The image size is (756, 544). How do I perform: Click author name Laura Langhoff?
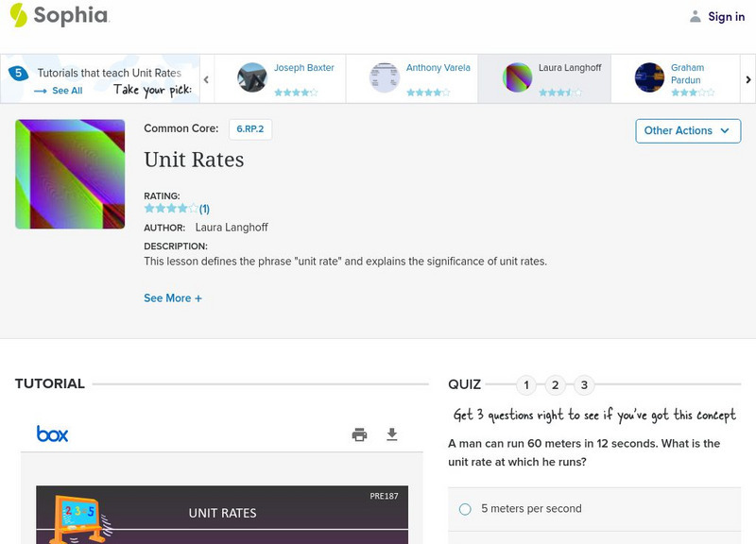click(x=232, y=228)
